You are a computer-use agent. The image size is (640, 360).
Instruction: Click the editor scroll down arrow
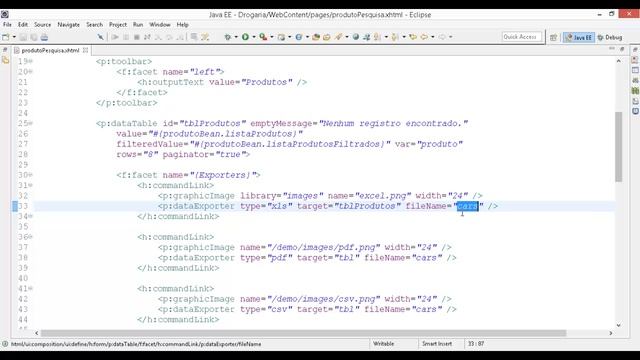pos(619,325)
